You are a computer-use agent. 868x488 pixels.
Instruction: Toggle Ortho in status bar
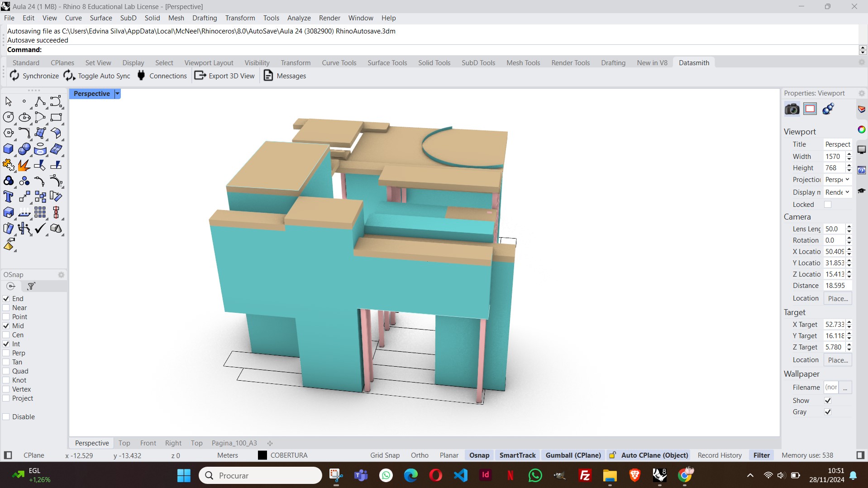[420, 455]
